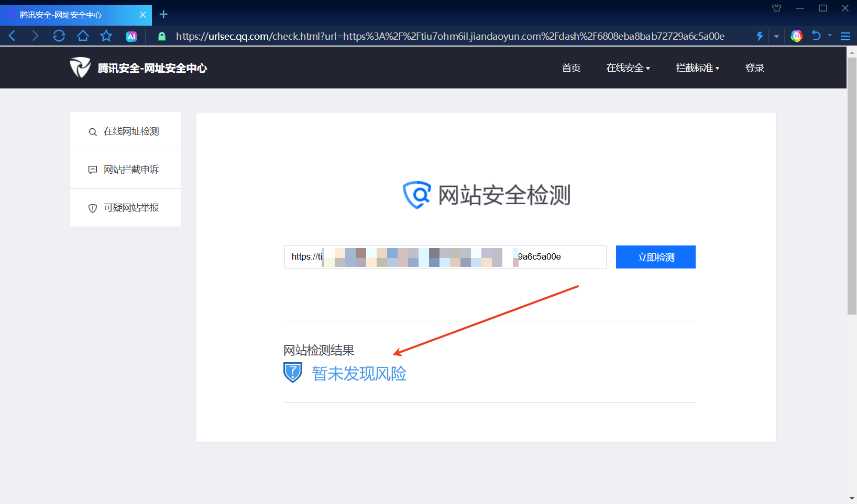857x504 pixels.
Task: Open the colorful AI browser extension icon
Action: coord(797,36)
